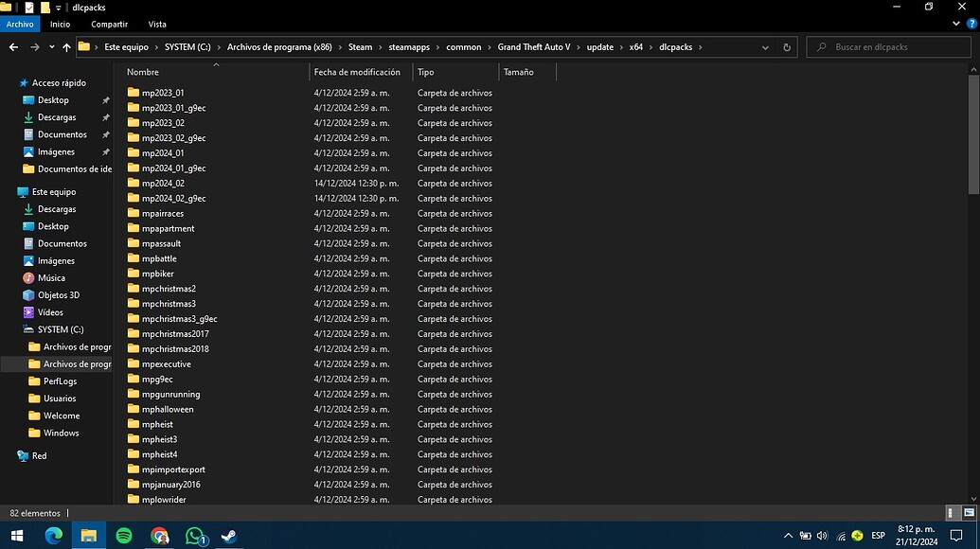Sort files by the Nombre column header
980x549 pixels.
[x=142, y=71]
